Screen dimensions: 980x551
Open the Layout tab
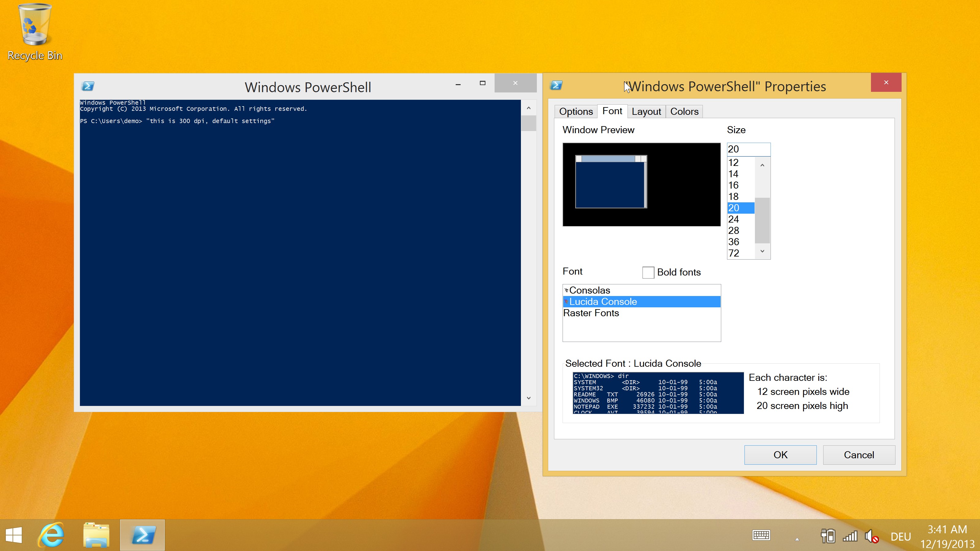pyautogui.click(x=646, y=111)
